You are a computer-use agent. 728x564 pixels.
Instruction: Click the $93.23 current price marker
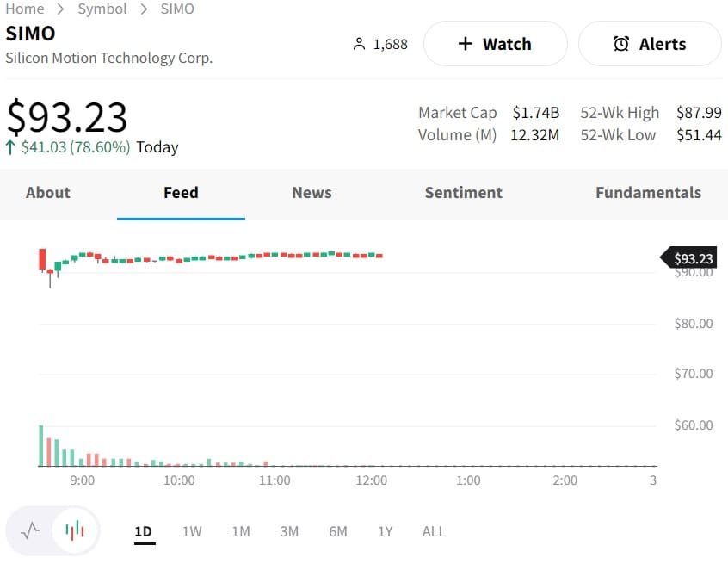tap(692, 258)
